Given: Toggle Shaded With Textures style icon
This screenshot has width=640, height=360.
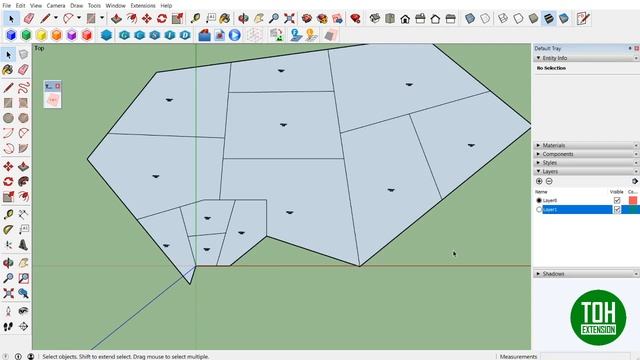Looking at the screenshot, I should [x=549, y=18].
